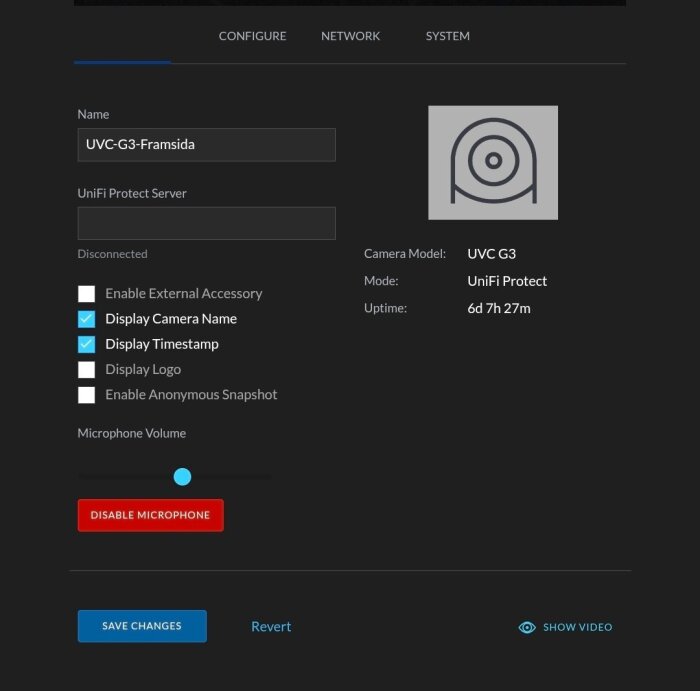
Task: Uncheck Display Camera Name
Action: tap(86, 319)
